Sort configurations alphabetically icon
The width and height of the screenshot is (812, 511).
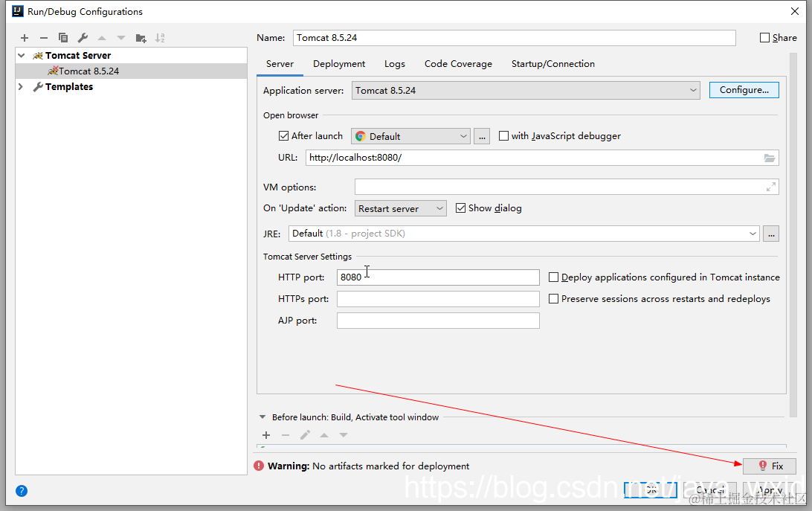coord(160,38)
